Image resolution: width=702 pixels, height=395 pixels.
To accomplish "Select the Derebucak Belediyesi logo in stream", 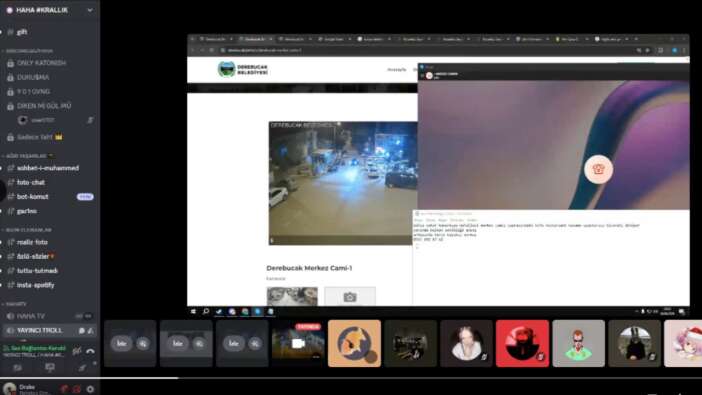I will 243,70.
